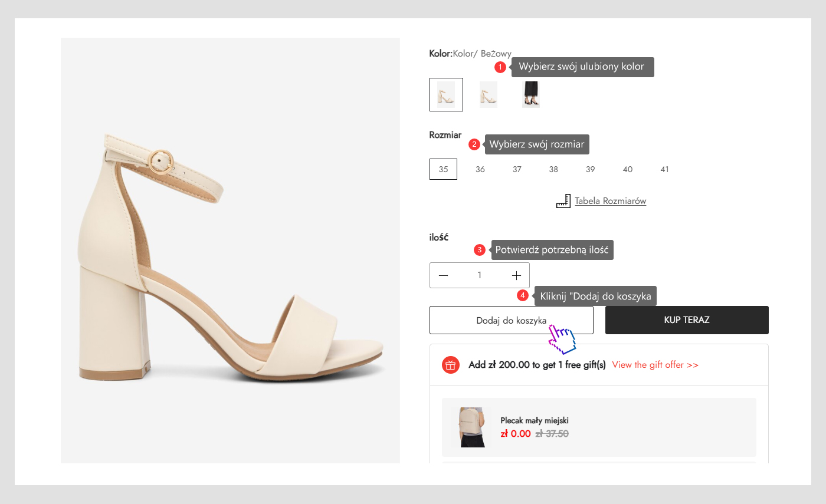The height and width of the screenshot is (504, 826).
Task: Click the quantity input field showing 1
Action: tap(480, 275)
